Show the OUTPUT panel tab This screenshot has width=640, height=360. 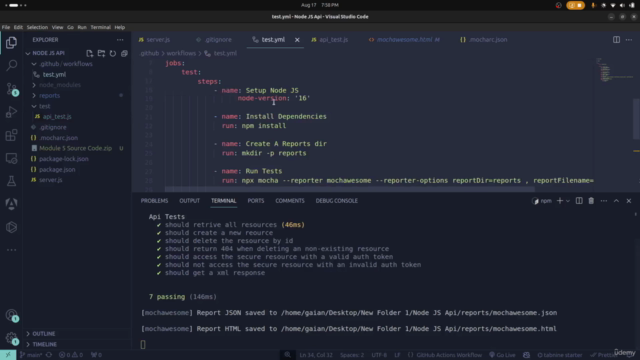[189, 201]
